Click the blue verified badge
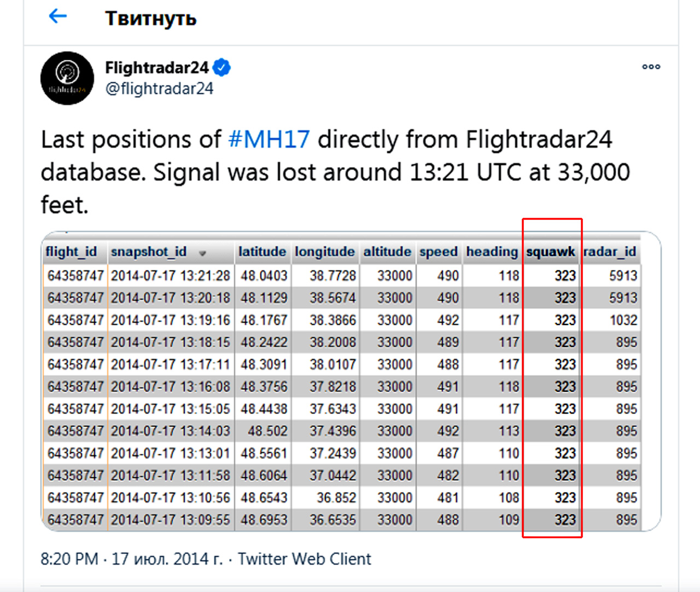Viewport: 700px width, 592px height. (221, 68)
